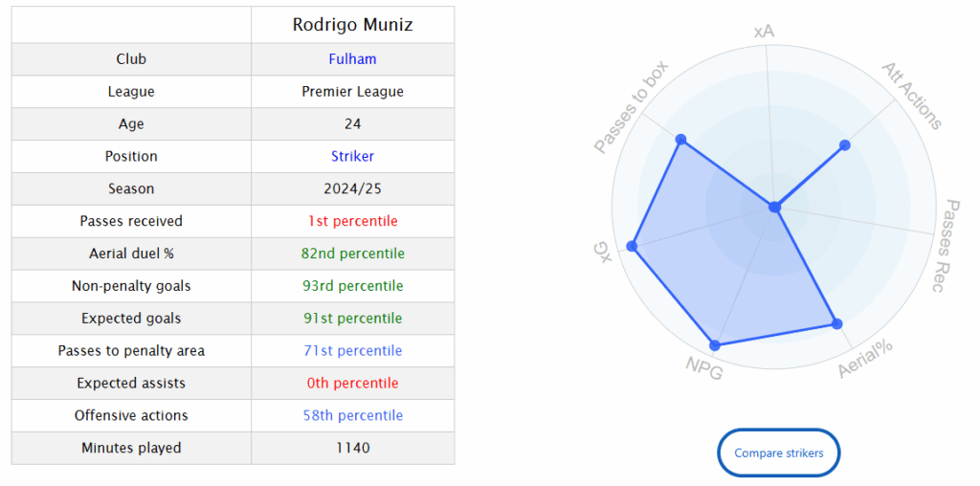
Task: Click the 2024/25 season cell
Action: 352,188
